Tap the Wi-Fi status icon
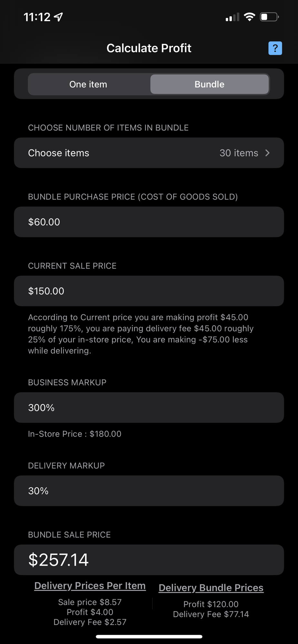Screen dimensions: 298x644 click(249, 17)
